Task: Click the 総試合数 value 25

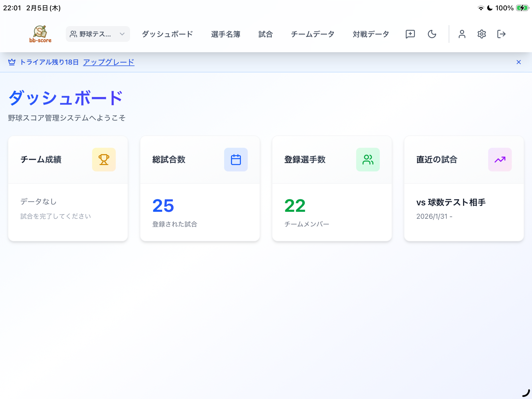Action: (163, 206)
